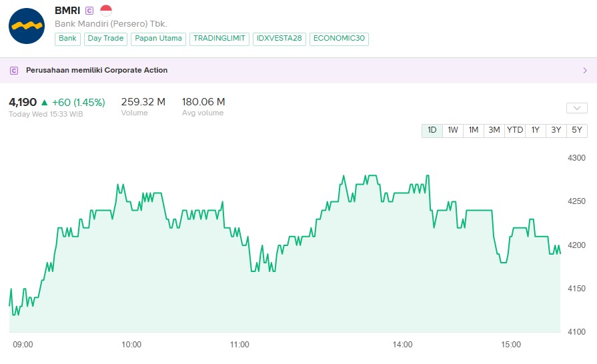This screenshot has width=597, height=364.
Task: Click the Bank tag
Action: pyautogui.click(x=67, y=39)
